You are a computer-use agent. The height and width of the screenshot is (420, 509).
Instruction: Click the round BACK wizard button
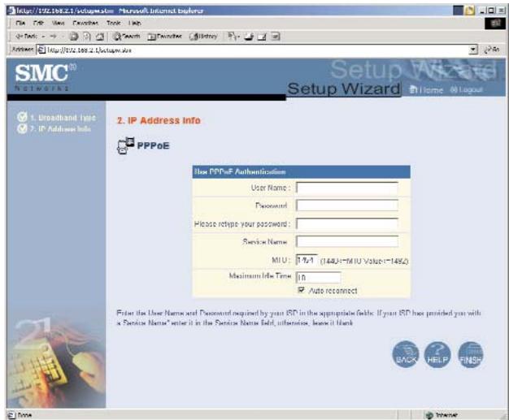[x=406, y=354]
